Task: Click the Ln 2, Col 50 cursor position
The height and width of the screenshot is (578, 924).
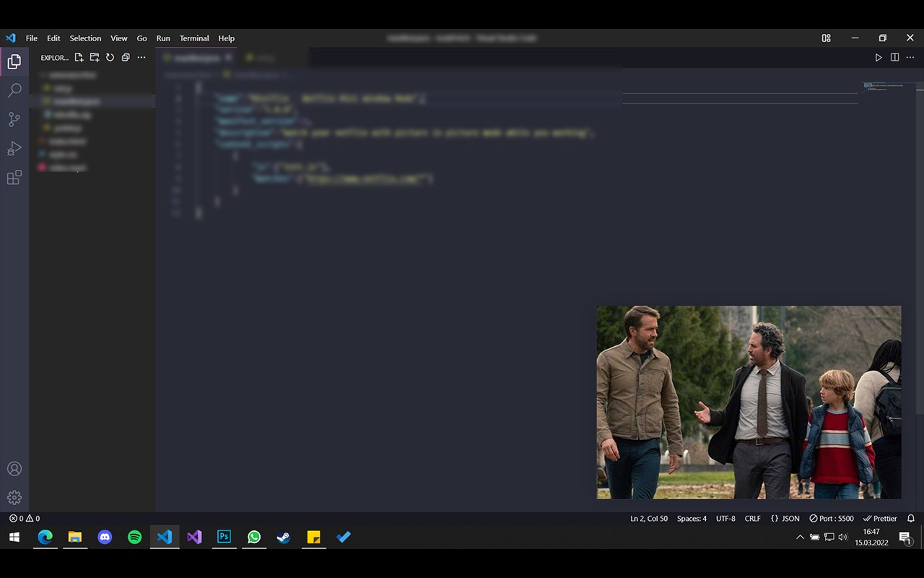Action: point(649,519)
